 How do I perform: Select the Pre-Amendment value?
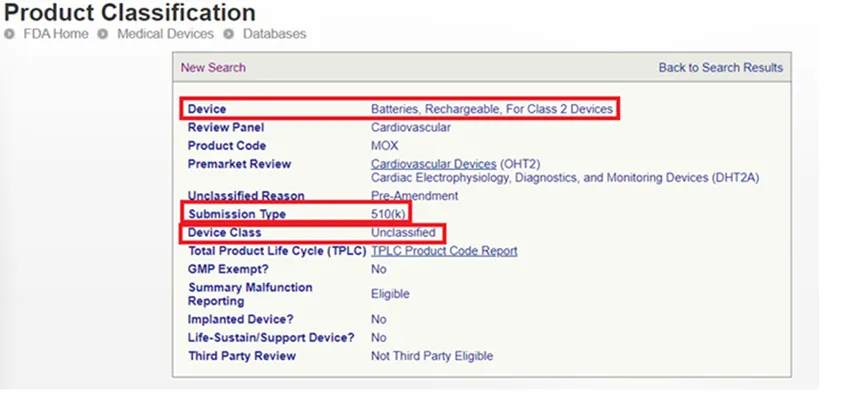414,196
